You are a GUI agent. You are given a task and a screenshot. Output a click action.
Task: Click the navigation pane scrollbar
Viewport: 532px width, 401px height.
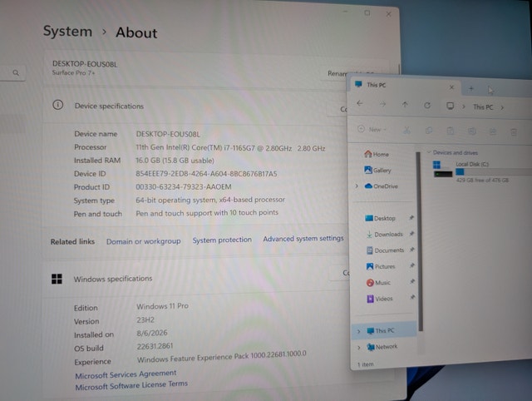tap(419, 241)
